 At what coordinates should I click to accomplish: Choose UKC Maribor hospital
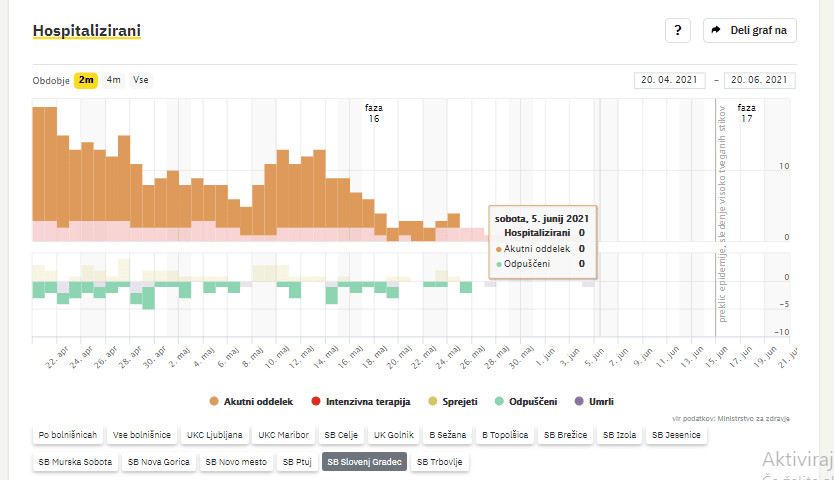[282, 436]
